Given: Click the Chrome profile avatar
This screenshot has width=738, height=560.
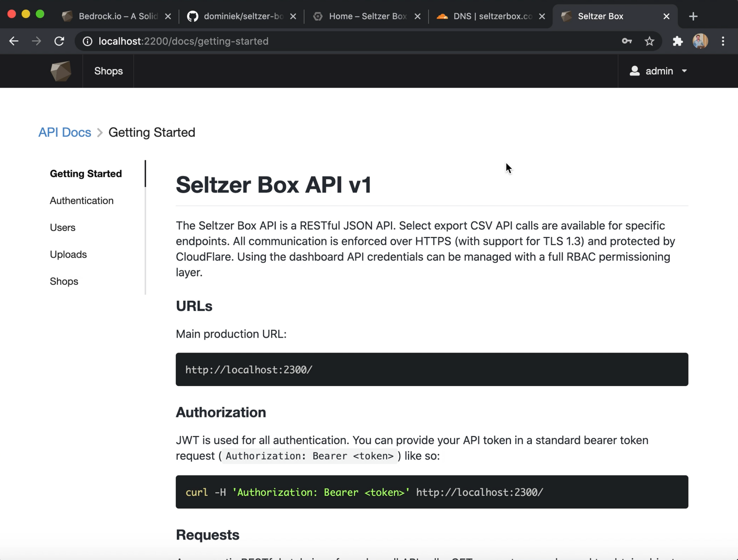Looking at the screenshot, I should click(x=700, y=41).
